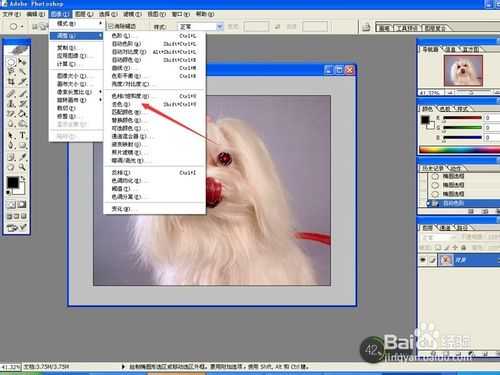Select the Dodge tool
The width and height of the screenshot is (500, 375).
point(22,124)
